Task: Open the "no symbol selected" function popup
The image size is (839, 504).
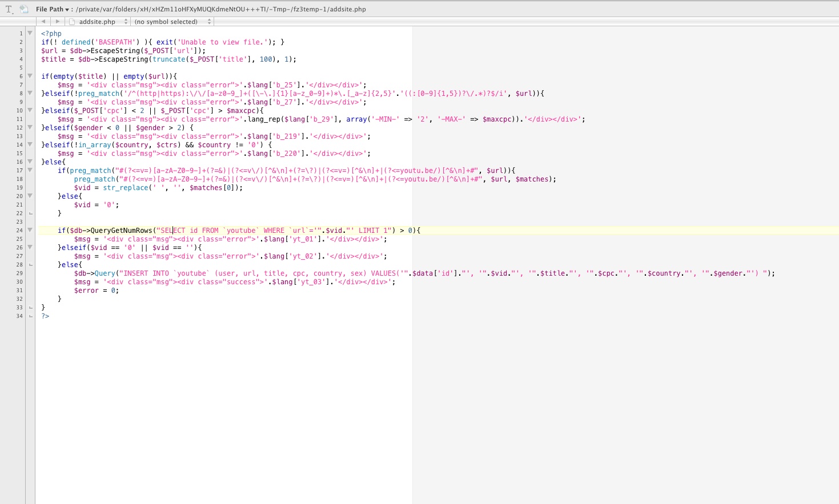Action: tap(171, 22)
